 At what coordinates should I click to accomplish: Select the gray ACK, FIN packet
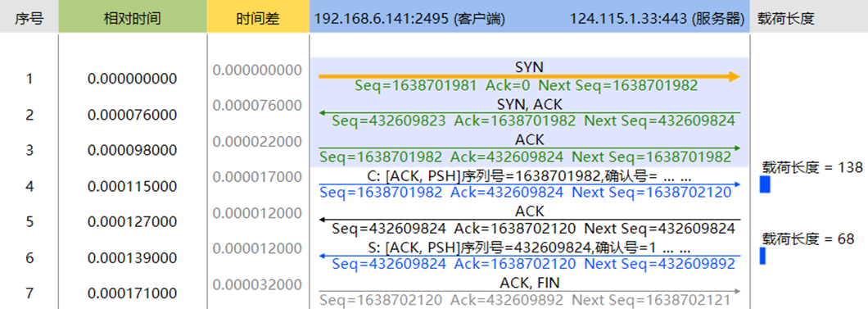529,291
